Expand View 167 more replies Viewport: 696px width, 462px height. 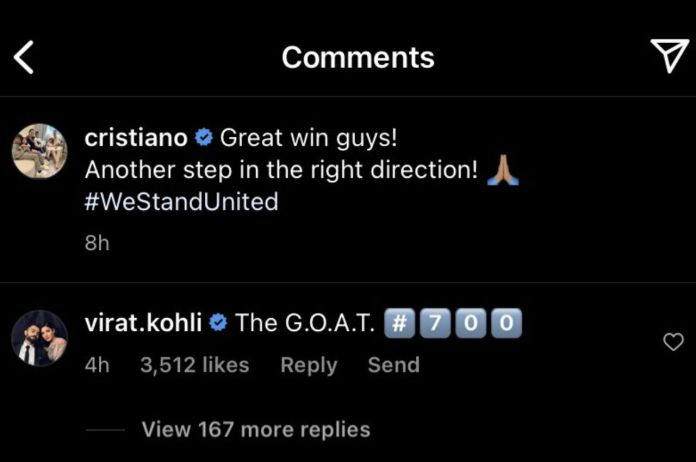tap(256, 430)
